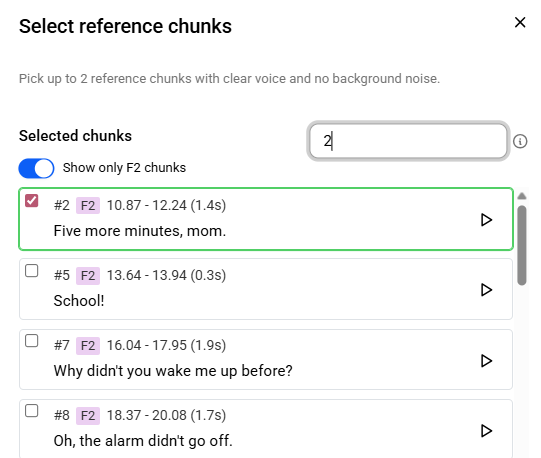Uncheck the checkbox for chunk #2
Image resolution: width=541 pixels, height=458 pixels.
pyautogui.click(x=31, y=201)
